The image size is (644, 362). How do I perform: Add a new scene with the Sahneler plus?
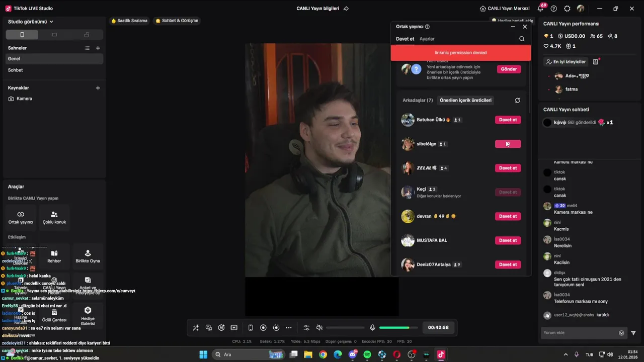pyautogui.click(x=98, y=48)
